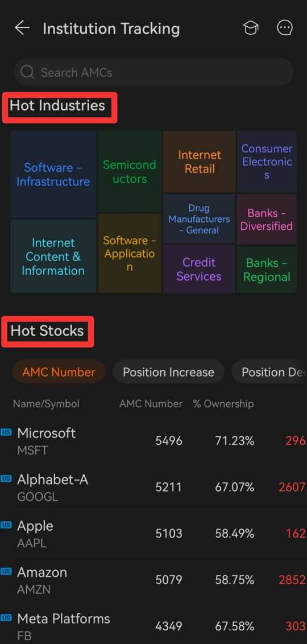Tap the US market badge beside Microsoft
The width and height of the screenshot is (307, 644).
coord(6,432)
